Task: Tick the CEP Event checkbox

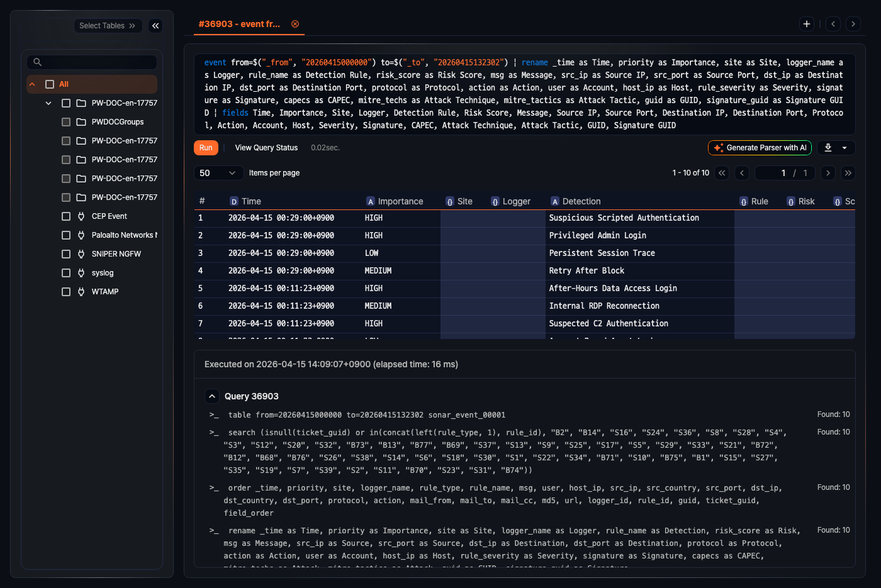Action: click(x=66, y=216)
